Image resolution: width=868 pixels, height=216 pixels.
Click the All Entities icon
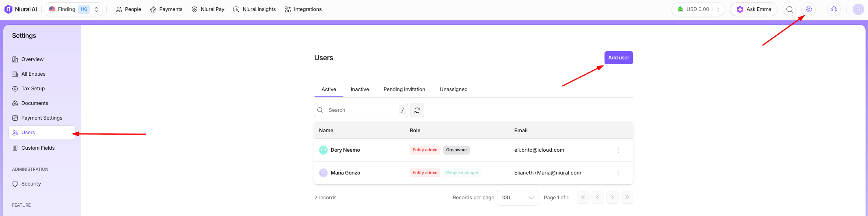point(15,74)
